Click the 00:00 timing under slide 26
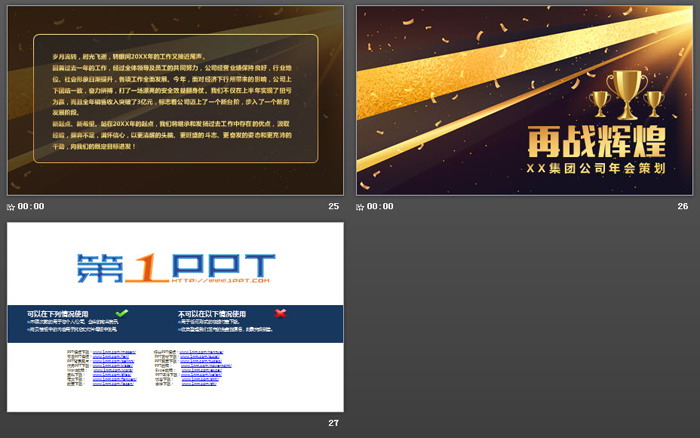 click(x=381, y=206)
